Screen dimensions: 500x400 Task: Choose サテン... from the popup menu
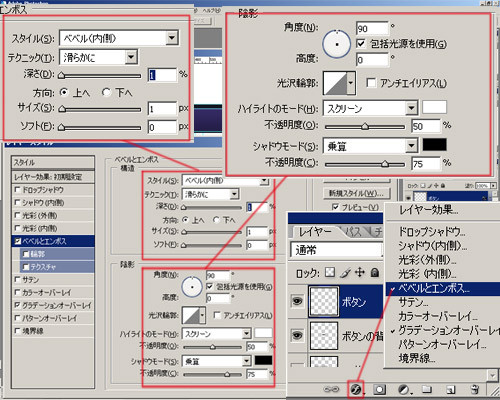pyautogui.click(x=413, y=303)
